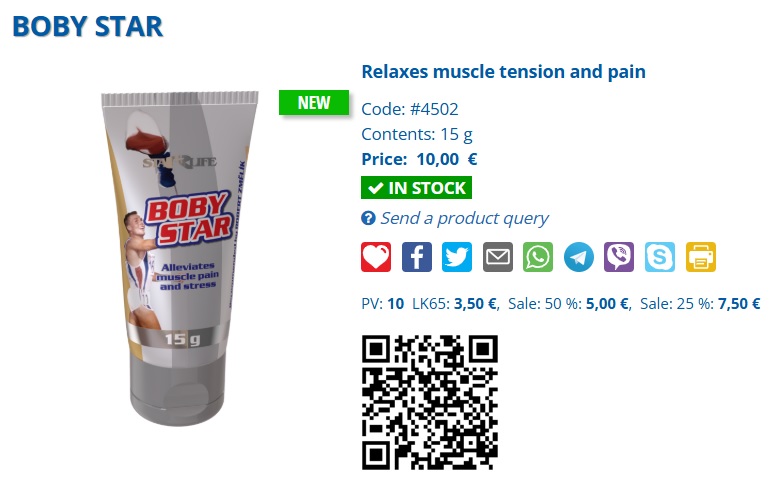Share product via Viber
Viewport: 773px width, 479px height.
point(619,257)
